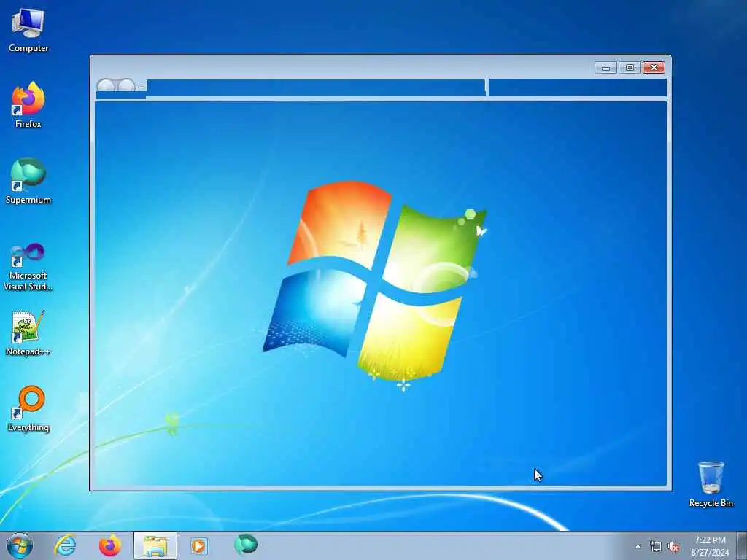Select the Recycle Bin desktop icon
The width and height of the screenshot is (747, 560).
coord(711,484)
